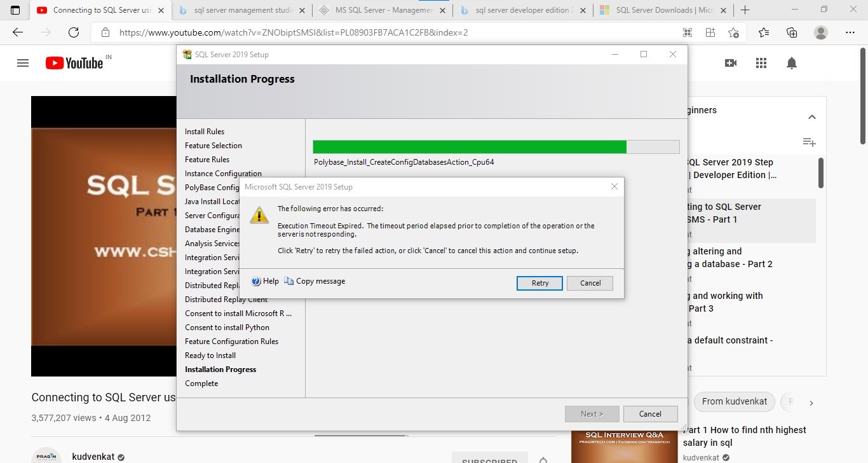
Task: Click the page vertical scrollbar
Action: click(x=862, y=95)
